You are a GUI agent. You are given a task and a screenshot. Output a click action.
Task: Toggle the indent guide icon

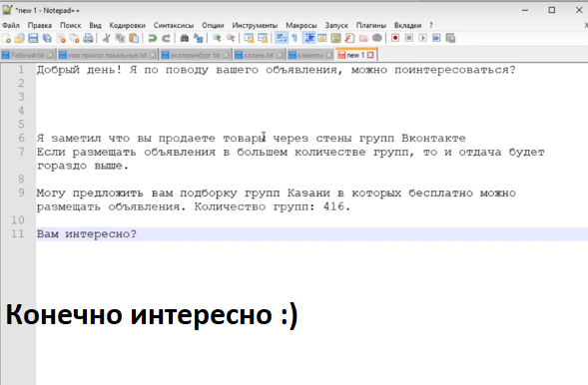309,38
